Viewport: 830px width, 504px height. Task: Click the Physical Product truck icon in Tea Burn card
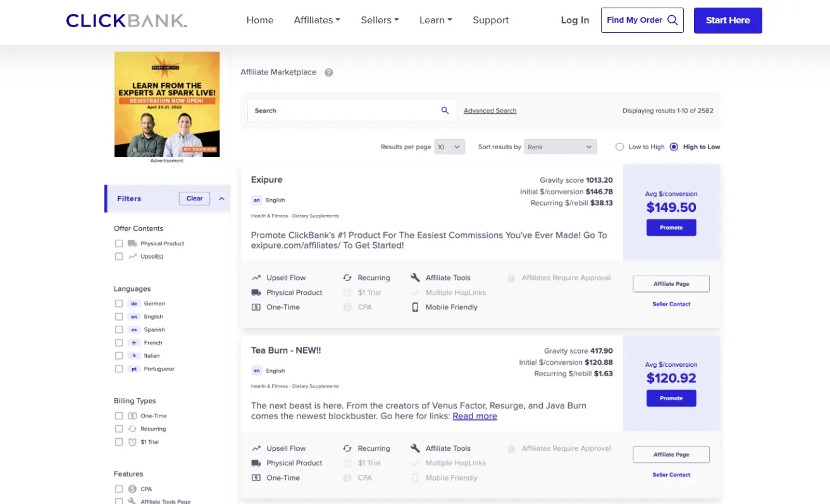[x=256, y=463]
